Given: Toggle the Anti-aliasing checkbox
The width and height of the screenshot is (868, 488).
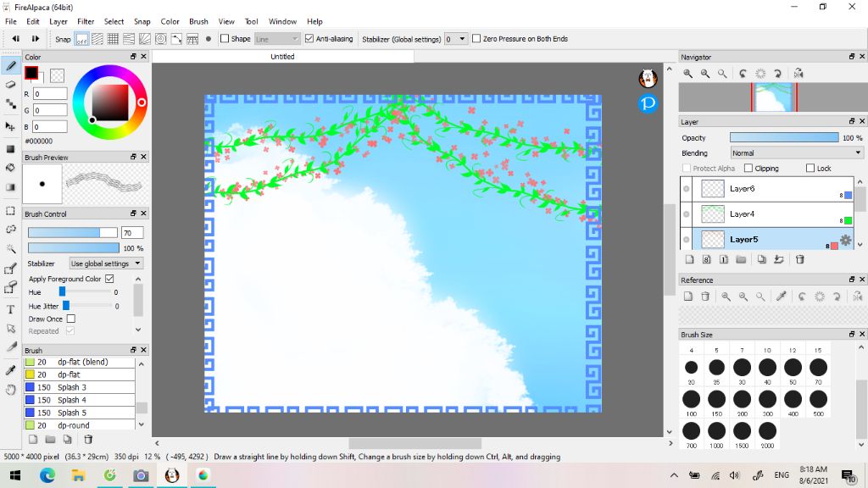Looking at the screenshot, I should (309, 39).
